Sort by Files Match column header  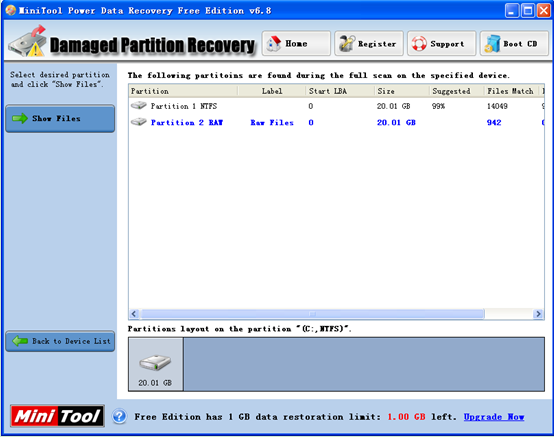pos(512,91)
